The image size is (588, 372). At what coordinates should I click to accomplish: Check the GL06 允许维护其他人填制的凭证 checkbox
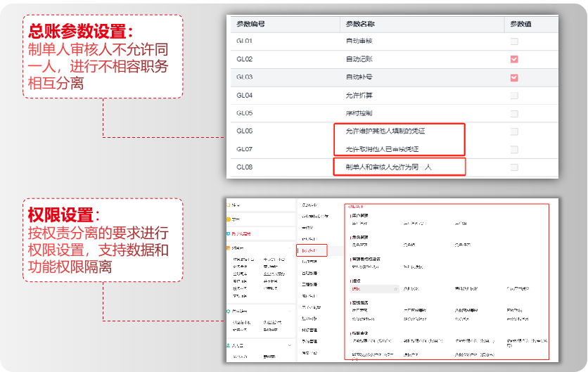514,132
